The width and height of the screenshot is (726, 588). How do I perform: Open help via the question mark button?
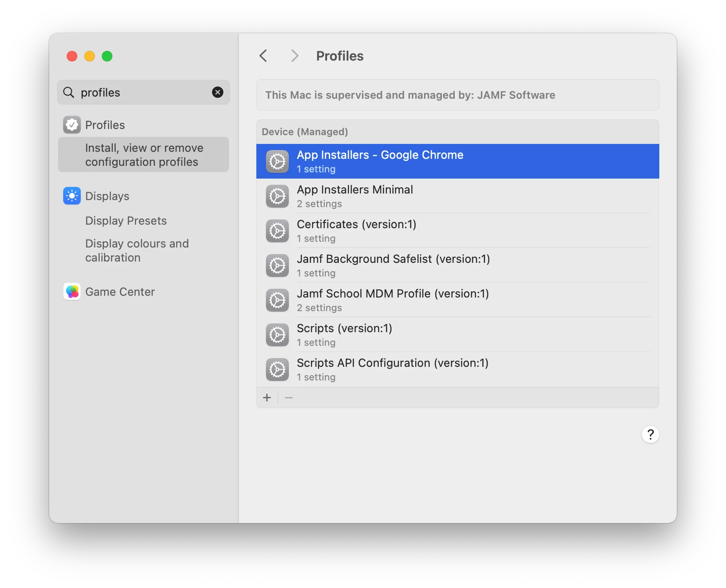(651, 434)
